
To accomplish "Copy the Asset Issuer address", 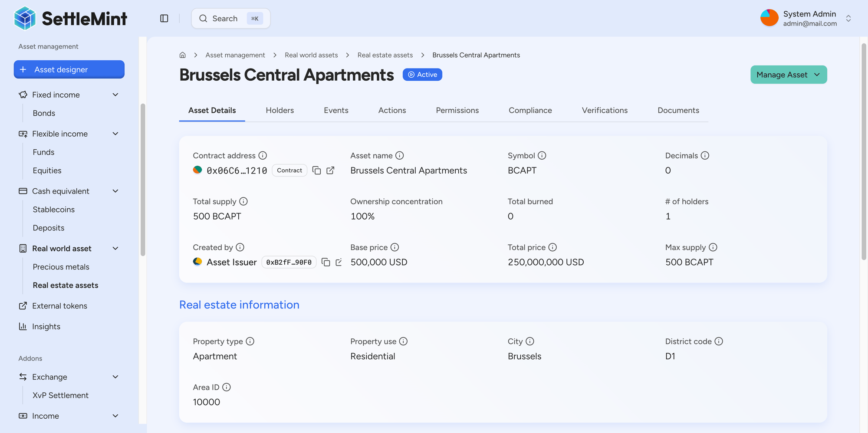I will click(326, 262).
